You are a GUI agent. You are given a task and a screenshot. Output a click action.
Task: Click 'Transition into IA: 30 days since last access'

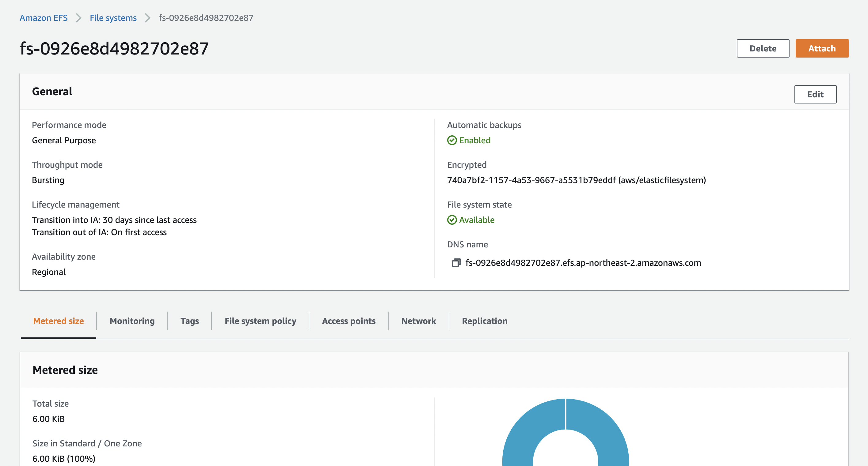pyautogui.click(x=114, y=220)
